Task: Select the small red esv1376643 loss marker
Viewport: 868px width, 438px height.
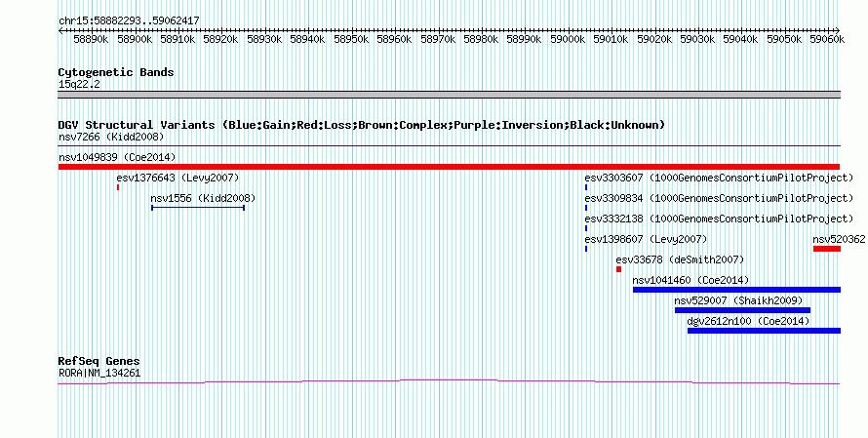Action: point(118,187)
